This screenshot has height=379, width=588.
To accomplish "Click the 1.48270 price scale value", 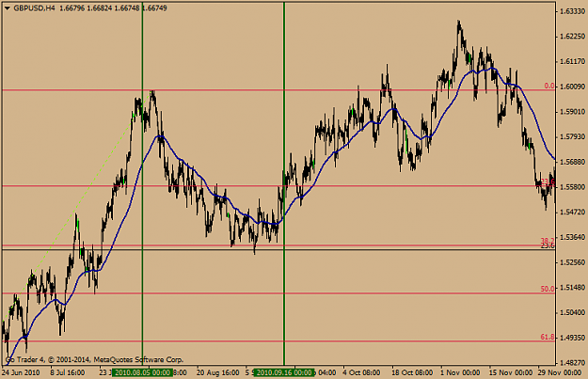I will (572, 362).
